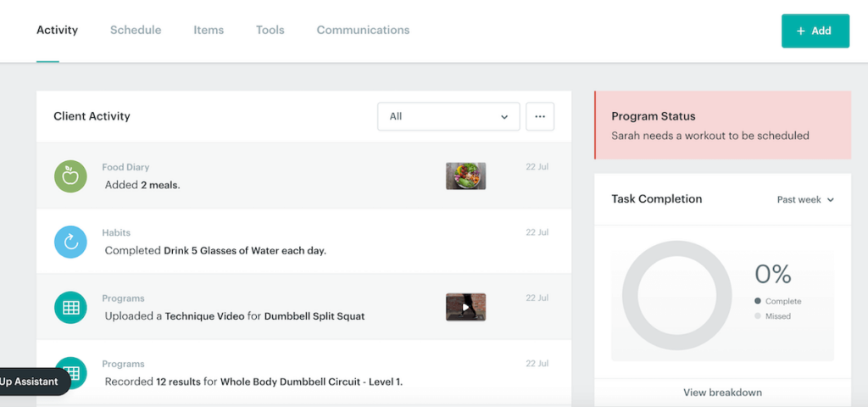
Task: Expand the All activity filter dropdown
Action: [448, 117]
